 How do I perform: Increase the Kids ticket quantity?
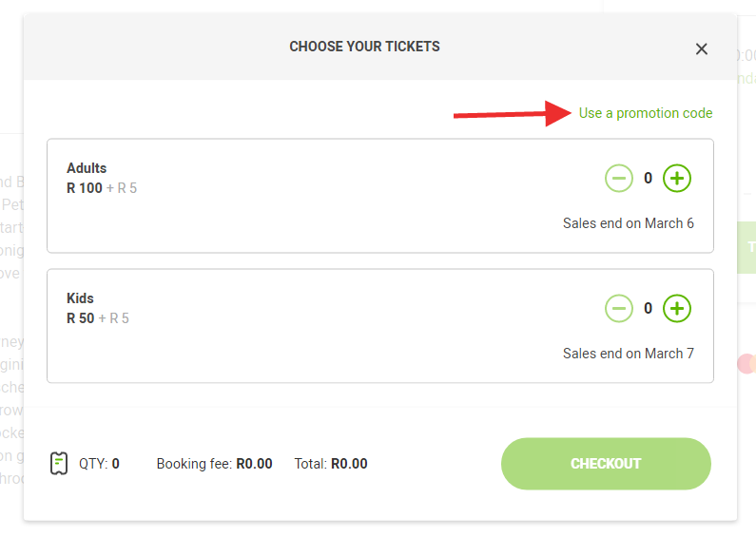coord(676,308)
